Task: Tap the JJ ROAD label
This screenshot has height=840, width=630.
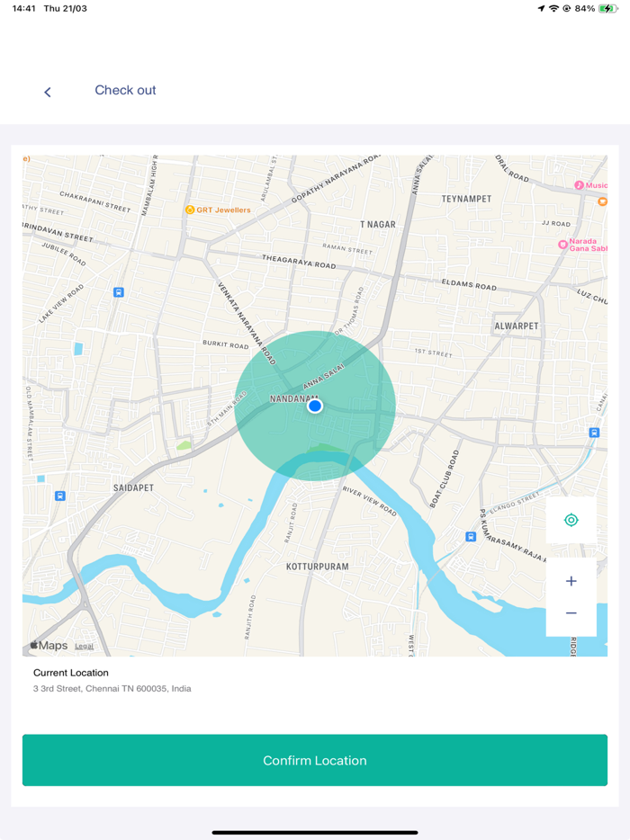Action: point(556,223)
